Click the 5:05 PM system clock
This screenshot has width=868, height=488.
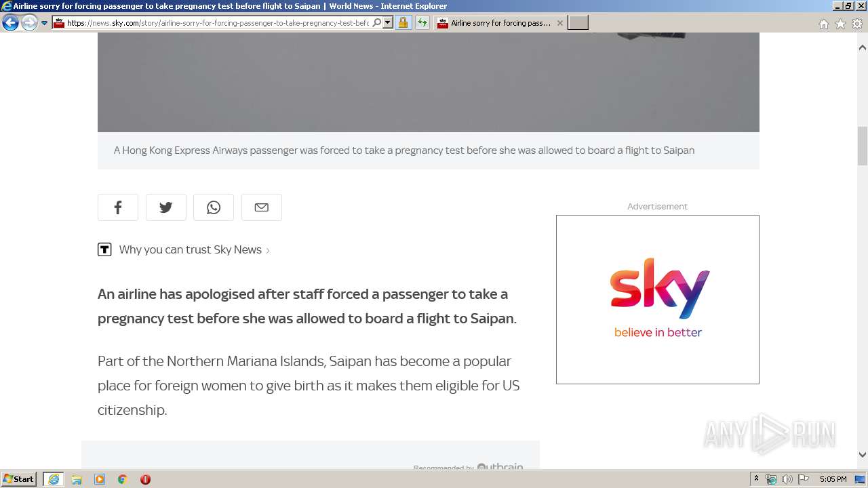click(x=833, y=479)
